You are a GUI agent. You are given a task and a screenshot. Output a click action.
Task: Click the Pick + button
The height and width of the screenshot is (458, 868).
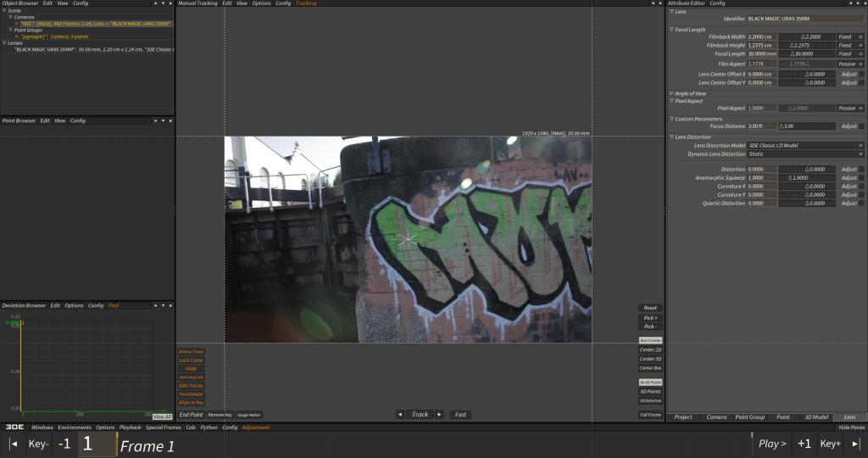(650, 318)
